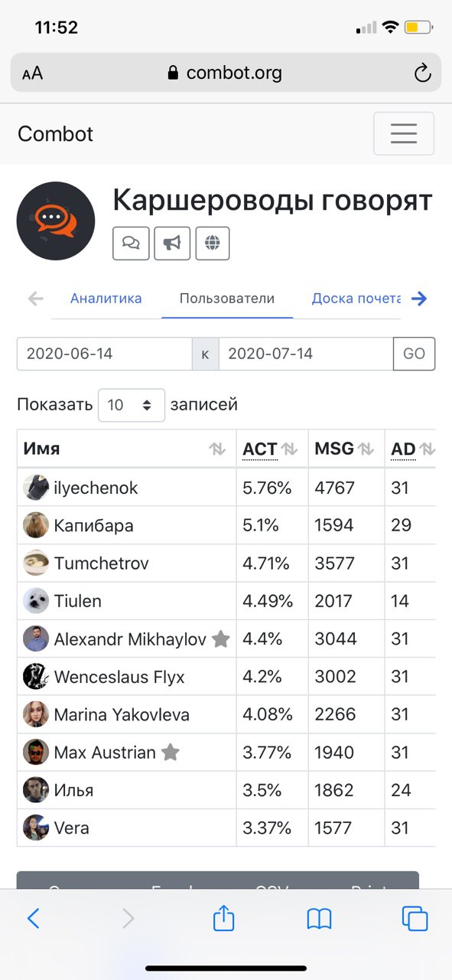Tap the chat bubbles icon button
Screen dimensions: 452x980
[x=131, y=243]
